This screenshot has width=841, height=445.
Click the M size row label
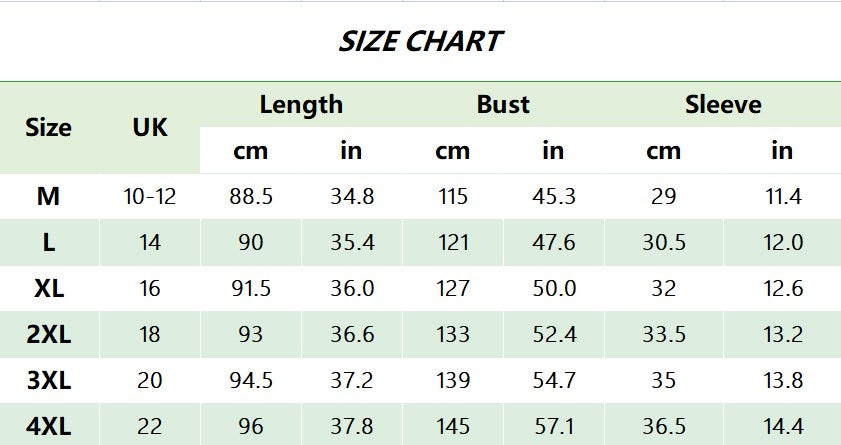click(49, 196)
